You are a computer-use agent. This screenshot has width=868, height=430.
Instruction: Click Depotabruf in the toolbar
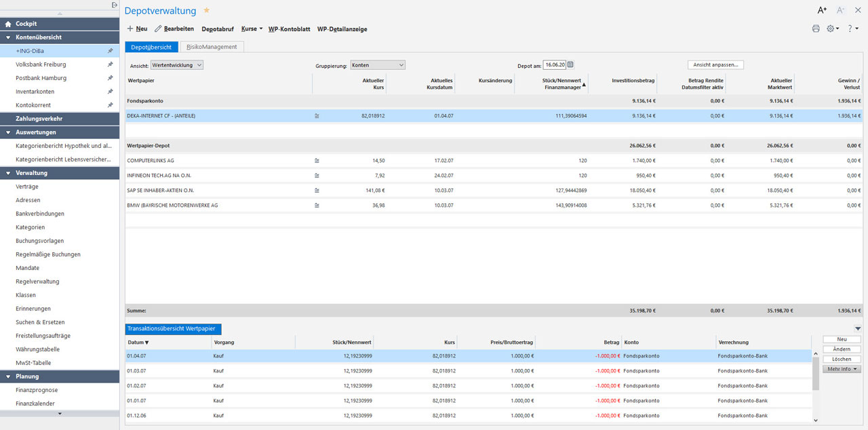point(218,29)
